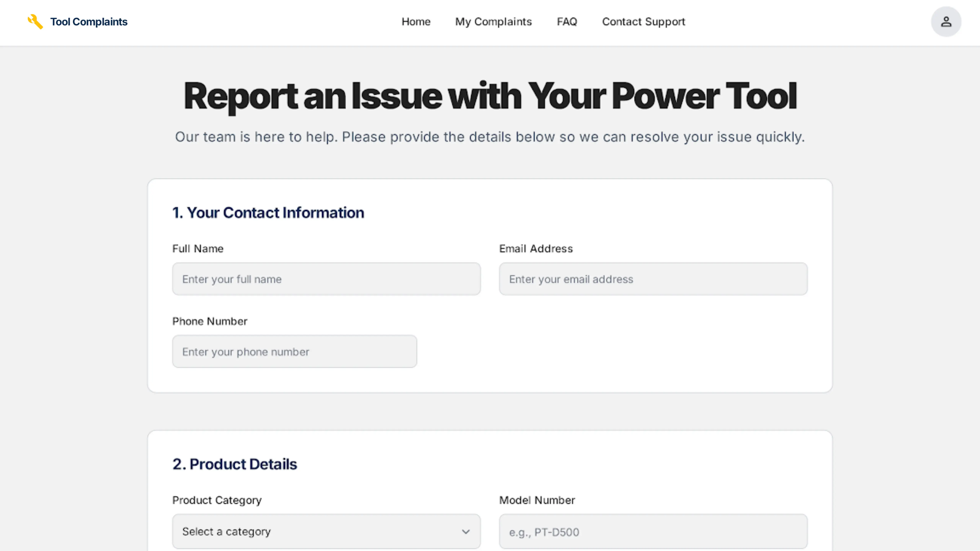This screenshot has height=551, width=980.
Task: Open the FAQ page
Action: coord(567,22)
